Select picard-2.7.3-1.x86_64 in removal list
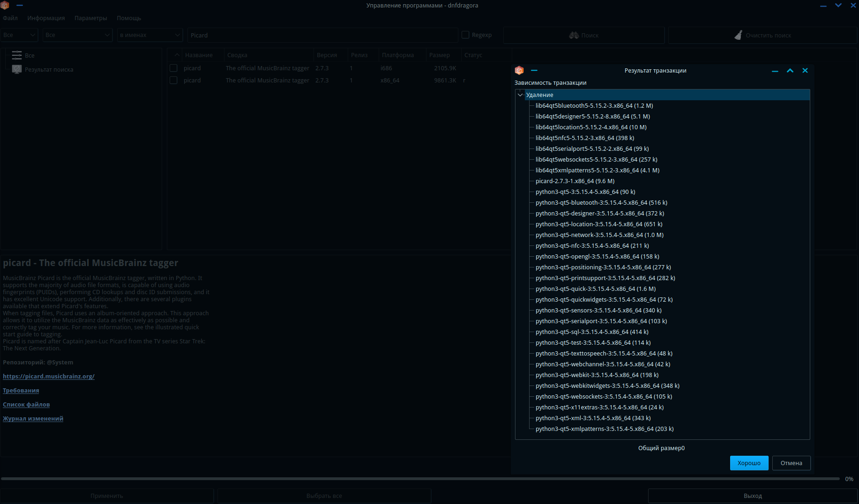Viewport: 859px width, 504px height. 575,181
